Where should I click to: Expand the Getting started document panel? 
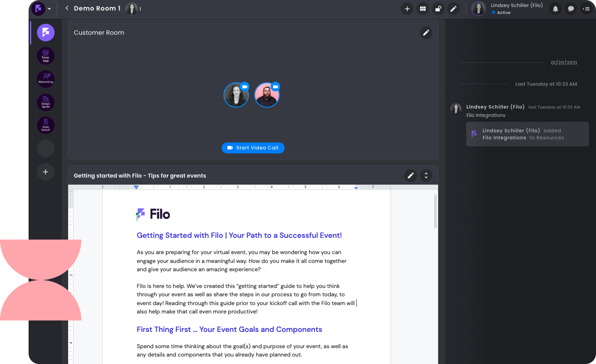point(426,176)
